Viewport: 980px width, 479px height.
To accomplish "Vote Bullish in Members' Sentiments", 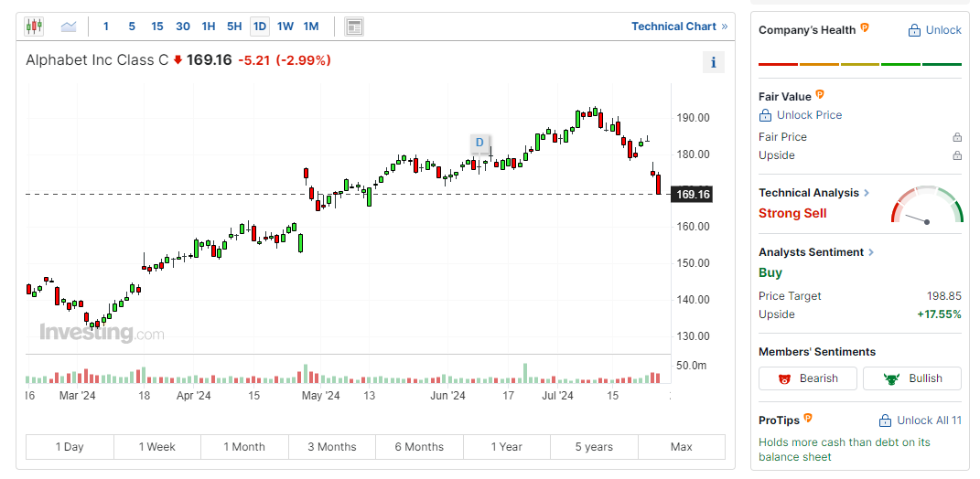I will click(x=912, y=378).
